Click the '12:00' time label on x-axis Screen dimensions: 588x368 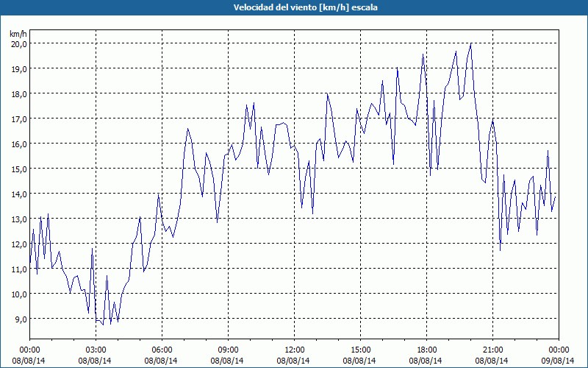[x=295, y=350]
